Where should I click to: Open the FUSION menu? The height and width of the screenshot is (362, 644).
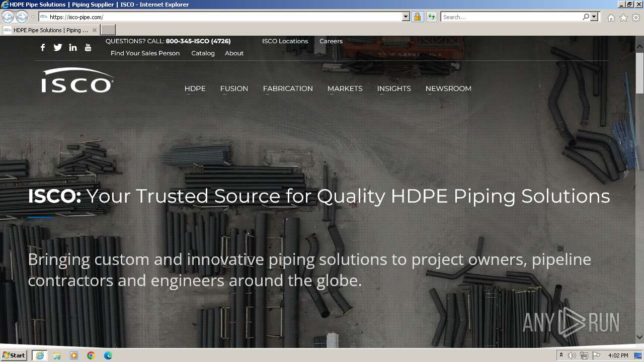(x=234, y=88)
